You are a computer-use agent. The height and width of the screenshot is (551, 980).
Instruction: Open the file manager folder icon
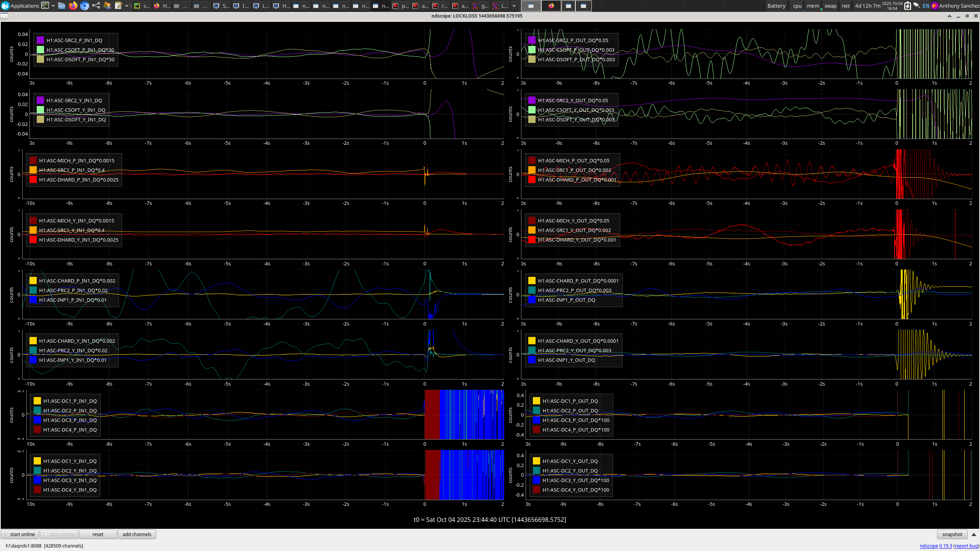point(61,6)
